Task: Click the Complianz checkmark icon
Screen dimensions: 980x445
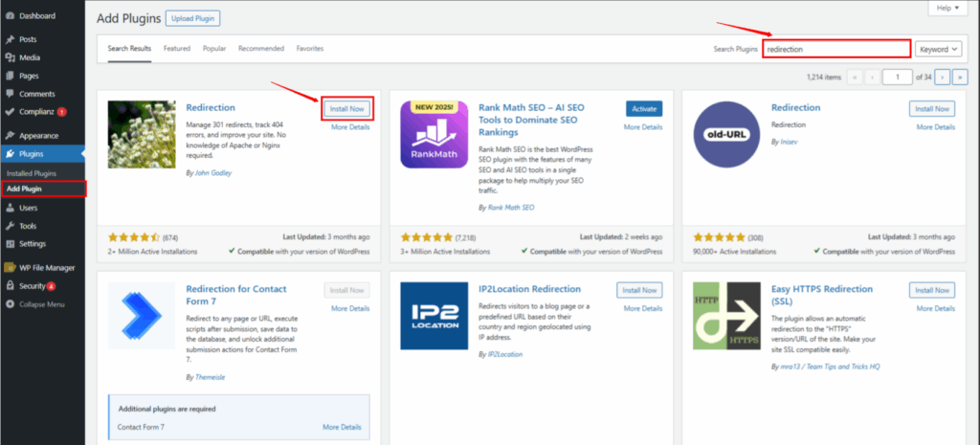Action: 10,112
